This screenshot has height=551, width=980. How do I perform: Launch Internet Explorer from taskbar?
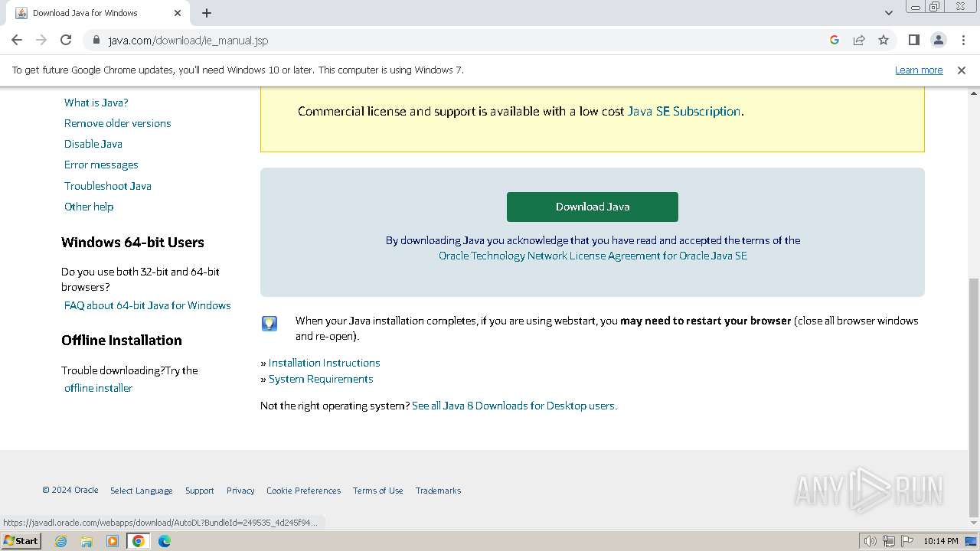[60, 541]
